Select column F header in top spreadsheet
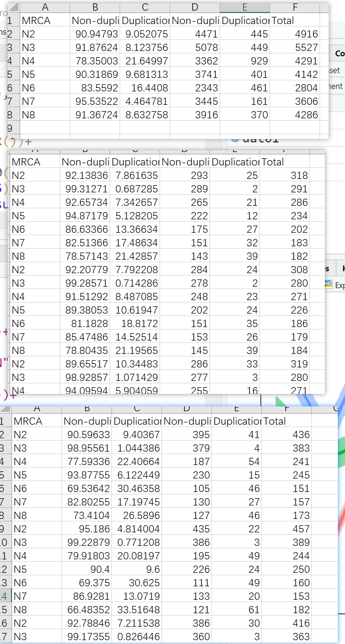The height and width of the screenshot is (644, 345). pyautogui.click(x=295, y=8)
